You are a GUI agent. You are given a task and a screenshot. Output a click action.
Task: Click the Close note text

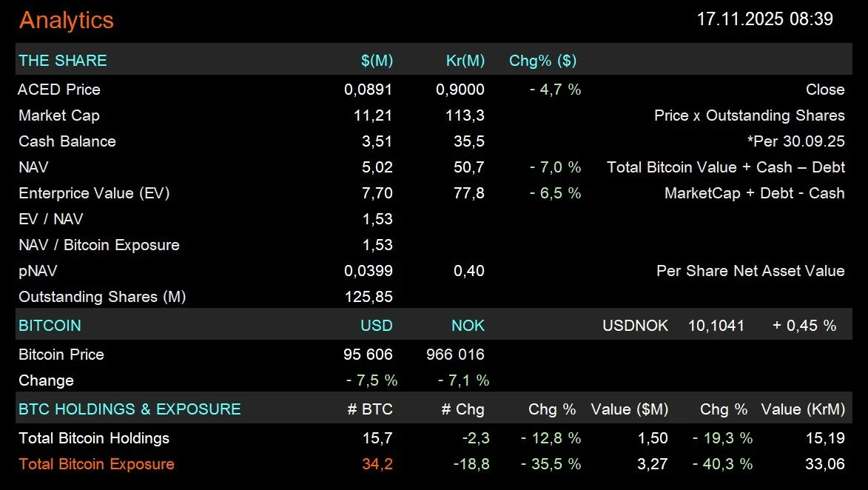click(x=825, y=89)
